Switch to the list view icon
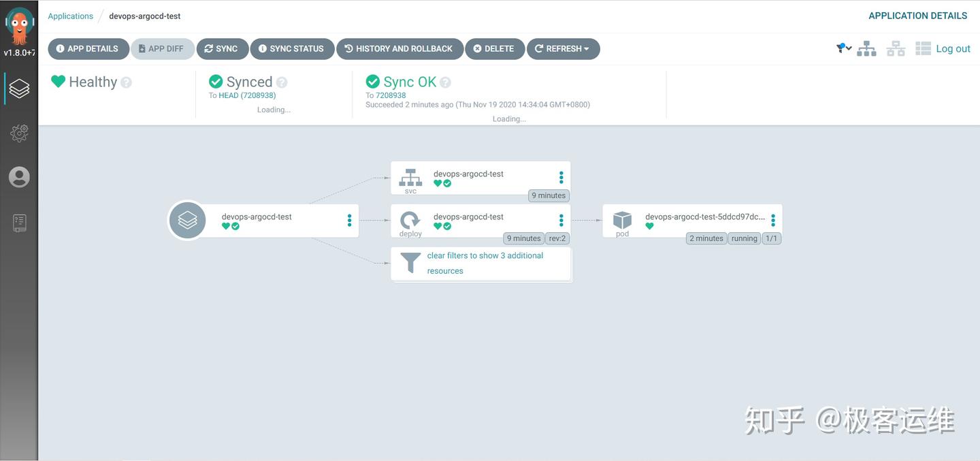The height and width of the screenshot is (461, 980). point(923,48)
